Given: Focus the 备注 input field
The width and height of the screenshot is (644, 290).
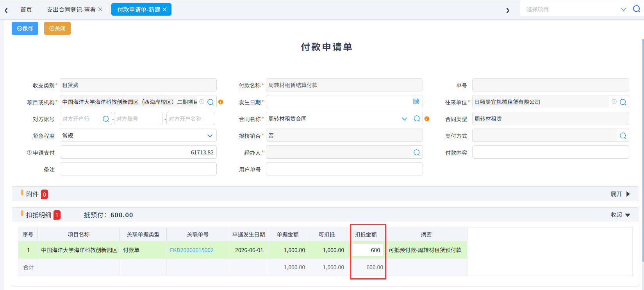Looking at the screenshot, I should tap(138, 169).
